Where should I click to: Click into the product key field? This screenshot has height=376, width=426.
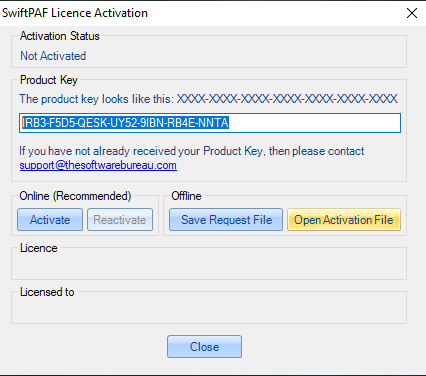(x=210, y=123)
